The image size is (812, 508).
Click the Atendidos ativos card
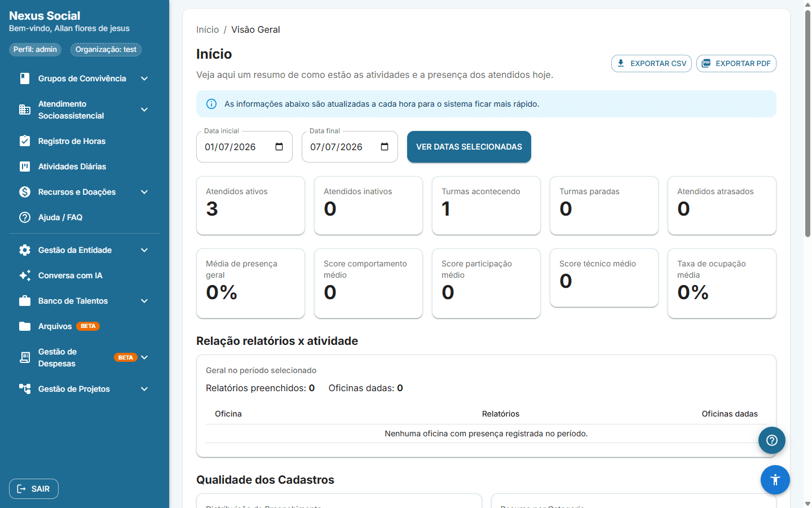pyautogui.click(x=250, y=205)
